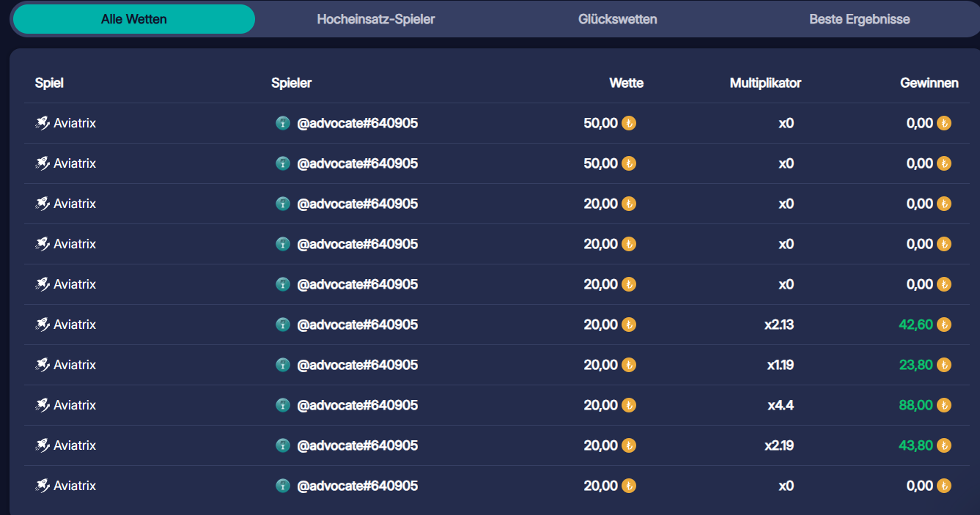Click the Aviatrix rocket icon in the x2.19 row
Screen dimensions: 980x515
(x=43, y=445)
